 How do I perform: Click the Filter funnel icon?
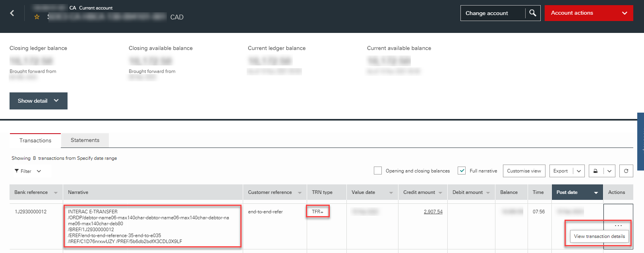[x=17, y=171]
